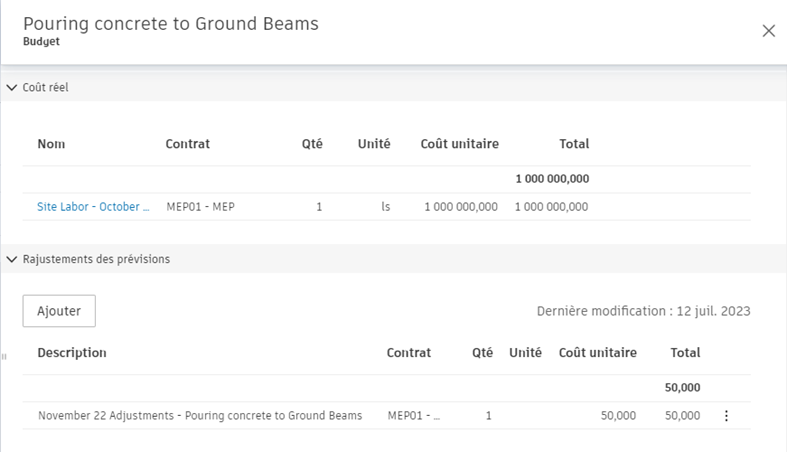Click the Qté value 1 in adjustments row
The width and height of the screenshot is (787, 452).
[488, 416]
